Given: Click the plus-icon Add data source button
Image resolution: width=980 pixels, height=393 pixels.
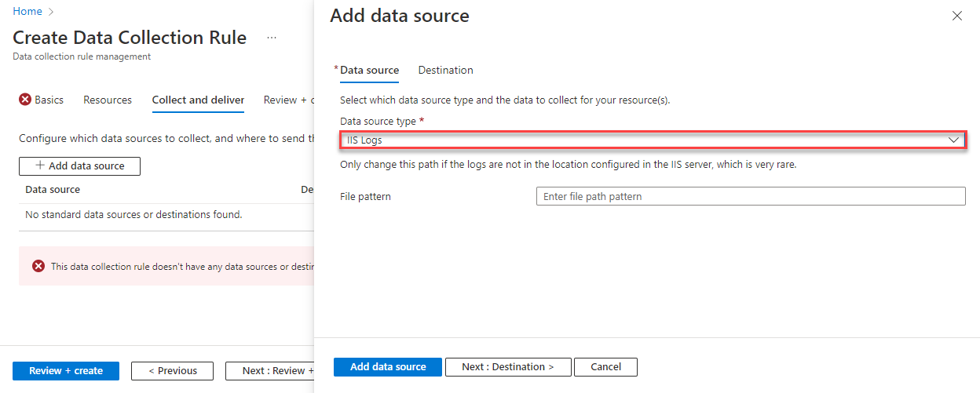Looking at the screenshot, I should click(x=79, y=166).
